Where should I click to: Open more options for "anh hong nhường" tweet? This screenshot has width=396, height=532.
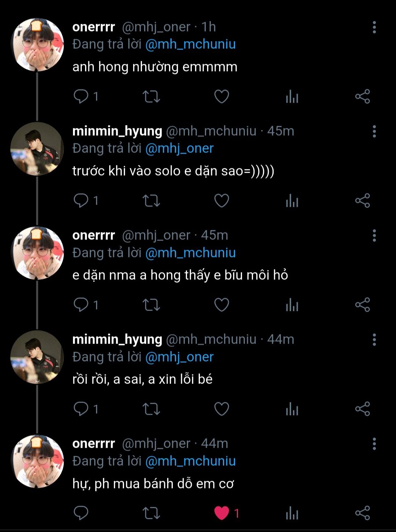[374, 27]
